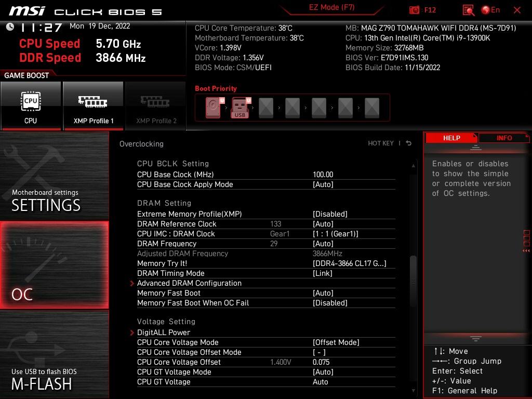The width and height of the screenshot is (532, 399).
Task: Change language via the En globe icon
Action: pos(490,10)
